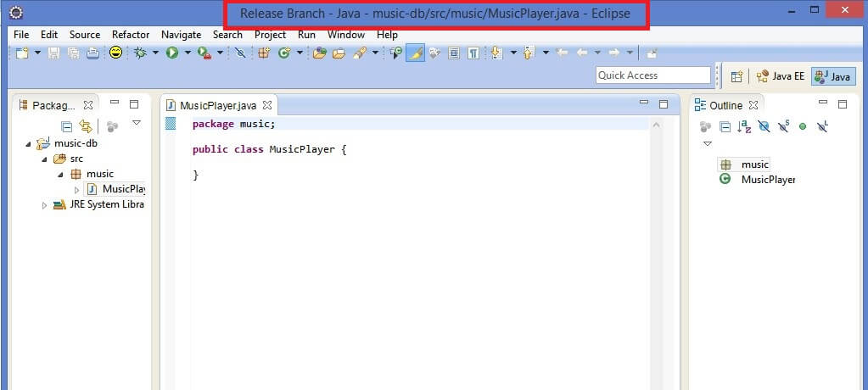Viewport: 868px width, 390px height.
Task: Toggle Mark Occurrences highlighter icon
Action: coord(415,53)
